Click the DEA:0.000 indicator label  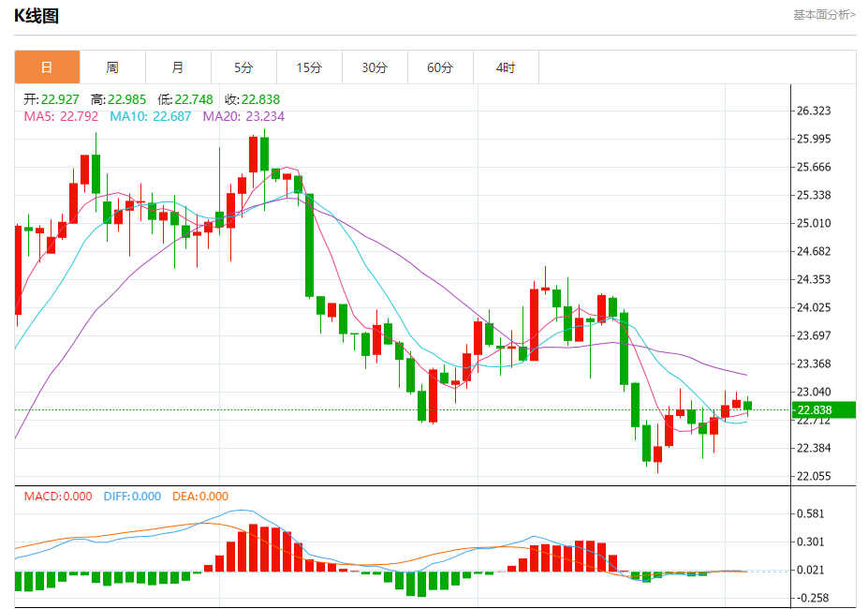[200, 496]
